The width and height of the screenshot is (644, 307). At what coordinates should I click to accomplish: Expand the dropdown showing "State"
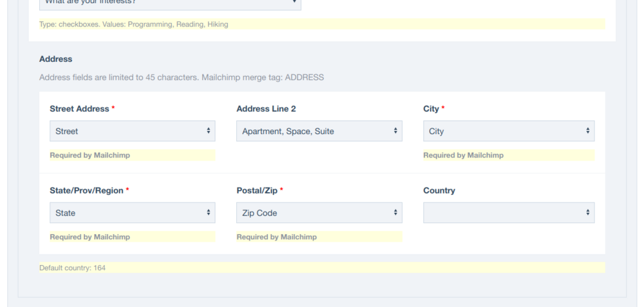coord(132,213)
